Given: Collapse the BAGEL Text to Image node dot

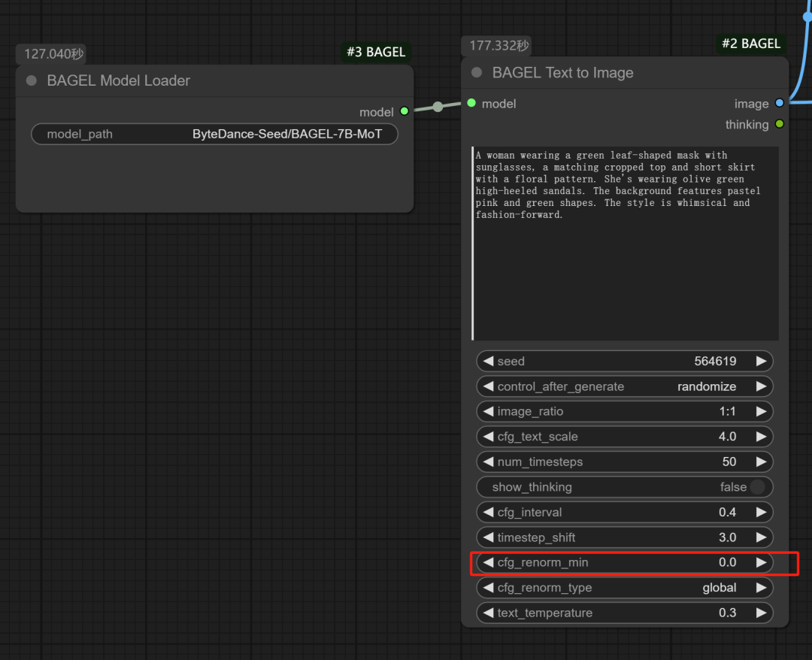Looking at the screenshot, I should (x=477, y=72).
